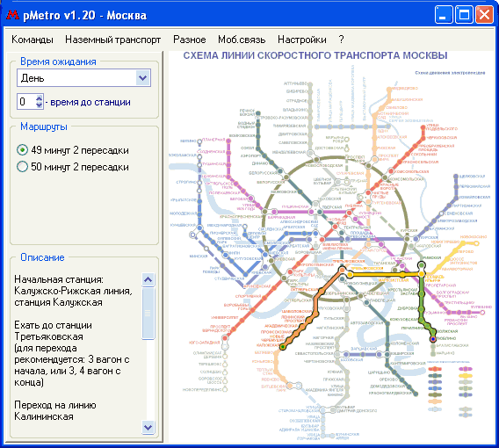Viewport: 499px width, 448px height.
Task: Open the Разное menu
Action: pyautogui.click(x=190, y=40)
